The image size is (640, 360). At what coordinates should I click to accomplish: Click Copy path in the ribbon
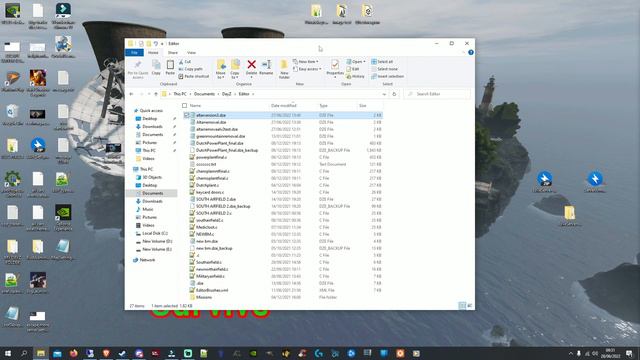click(190, 69)
